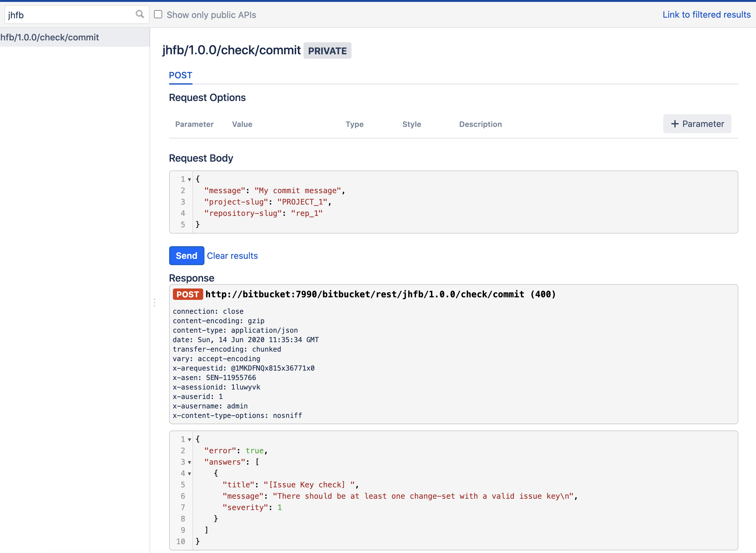Enable Show only public APIs checkbox
Viewport: 756px width, 553px height.
[x=158, y=15]
